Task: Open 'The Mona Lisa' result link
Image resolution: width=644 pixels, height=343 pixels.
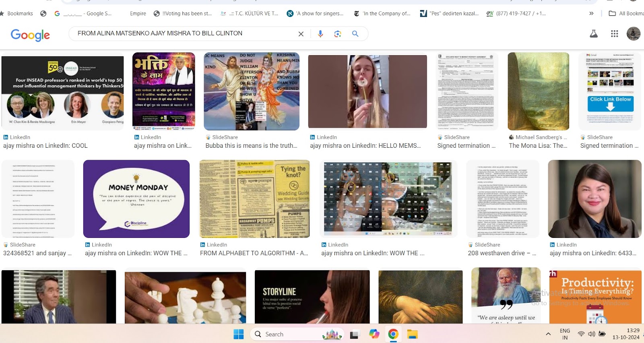Action: point(538,146)
